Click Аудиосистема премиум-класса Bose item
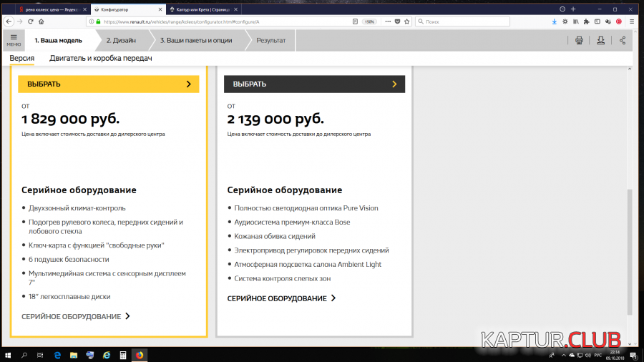Image resolution: width=644 pixels, height=362 pixels. [292, 222]
